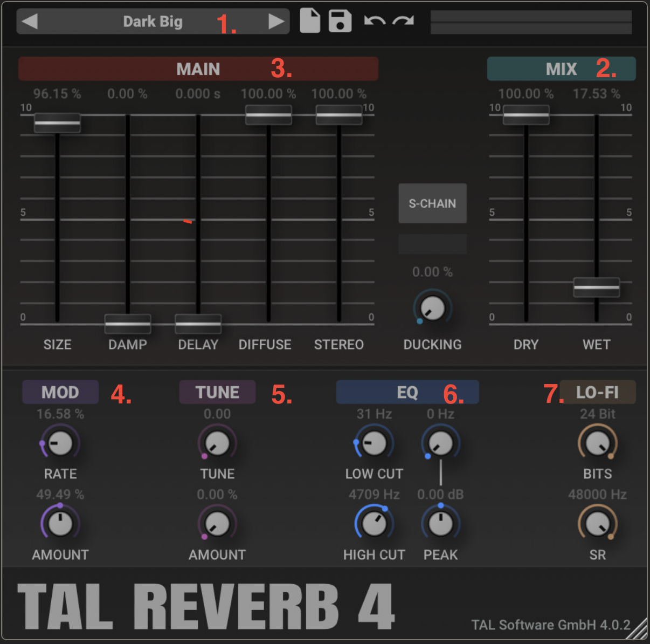Click the TUNE AMOUNT knob
The height and width of the screenshot is (644, 650).
[217, 524]
